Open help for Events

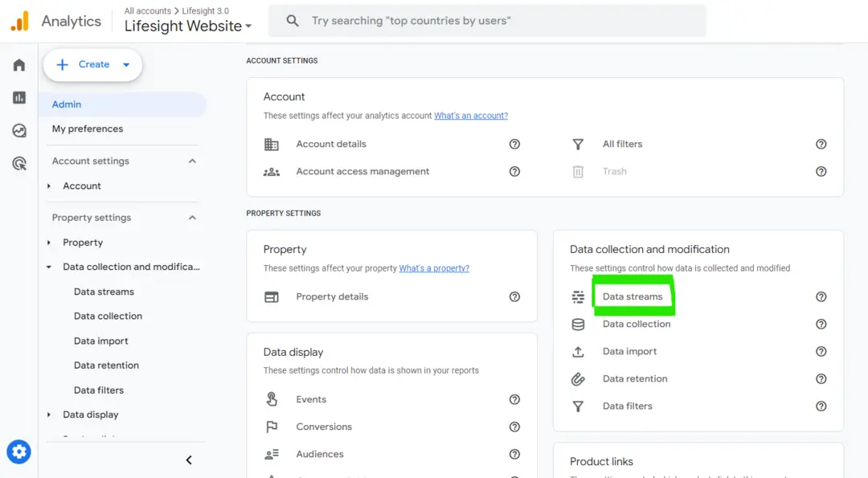pyautogui.click(x=515, y=399)
